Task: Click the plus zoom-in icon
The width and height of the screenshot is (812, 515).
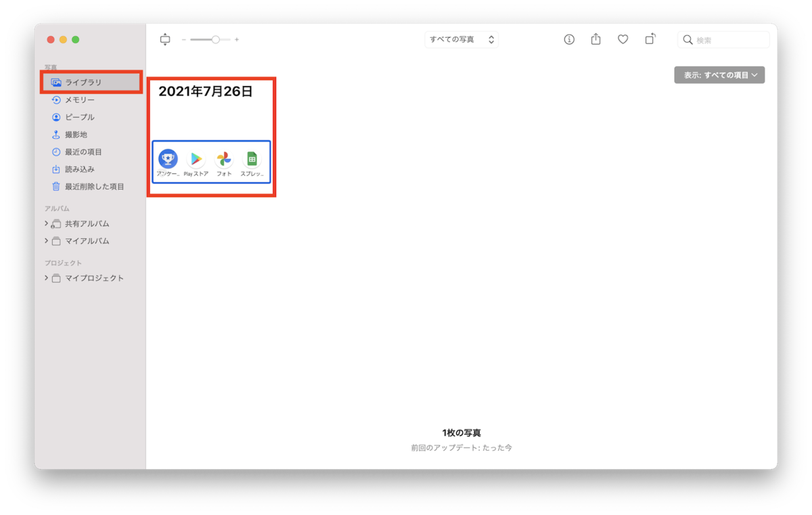Action: pyautogui.click(x=237, y=40)
